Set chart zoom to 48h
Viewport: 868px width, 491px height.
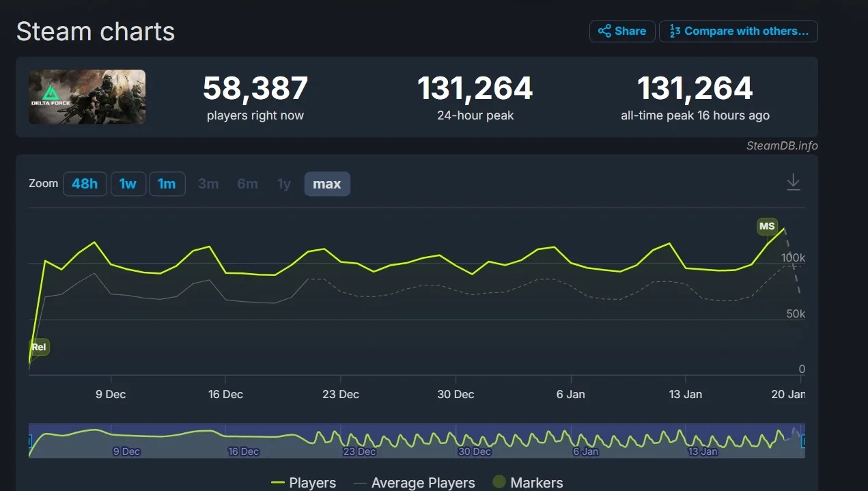[85, 184]
